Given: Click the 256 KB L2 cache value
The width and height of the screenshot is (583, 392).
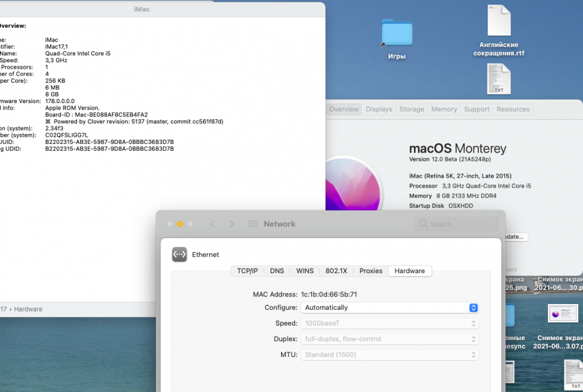Looking at the screenshot, I should point(55,80).
